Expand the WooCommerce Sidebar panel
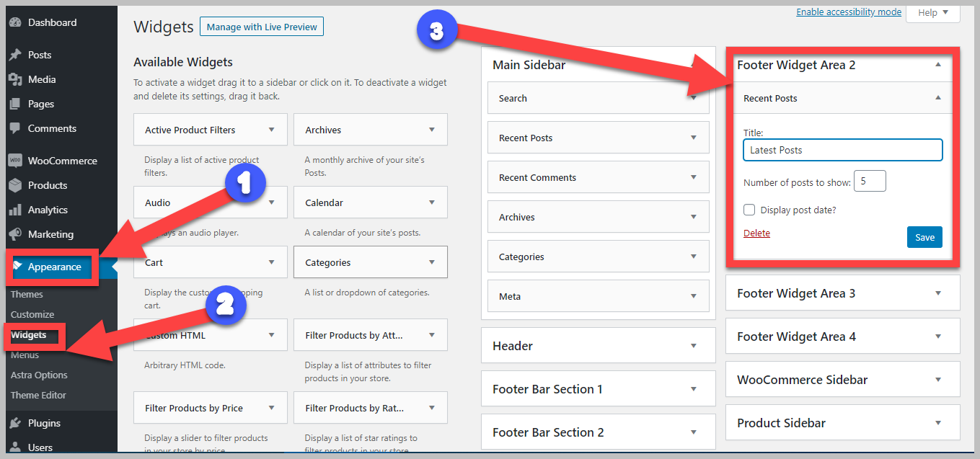The image size is (980, 459). coord(937,380)
